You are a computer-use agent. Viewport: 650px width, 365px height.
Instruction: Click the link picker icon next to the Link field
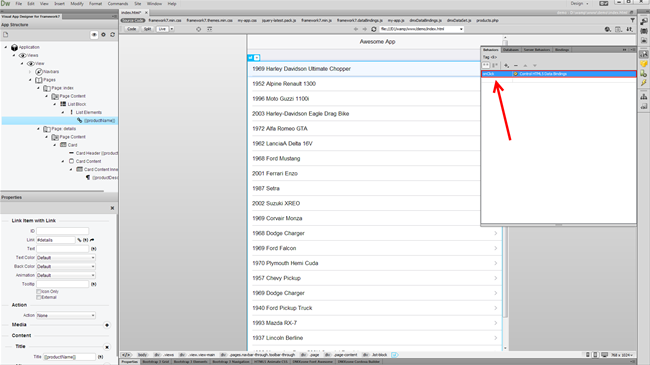(x=79, y=240)
